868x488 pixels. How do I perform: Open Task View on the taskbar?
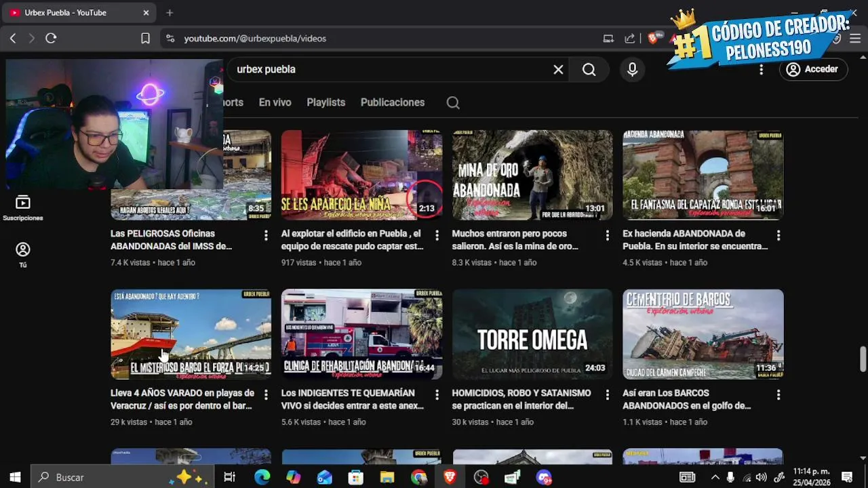pyautogui.click(x=229, y=477)
